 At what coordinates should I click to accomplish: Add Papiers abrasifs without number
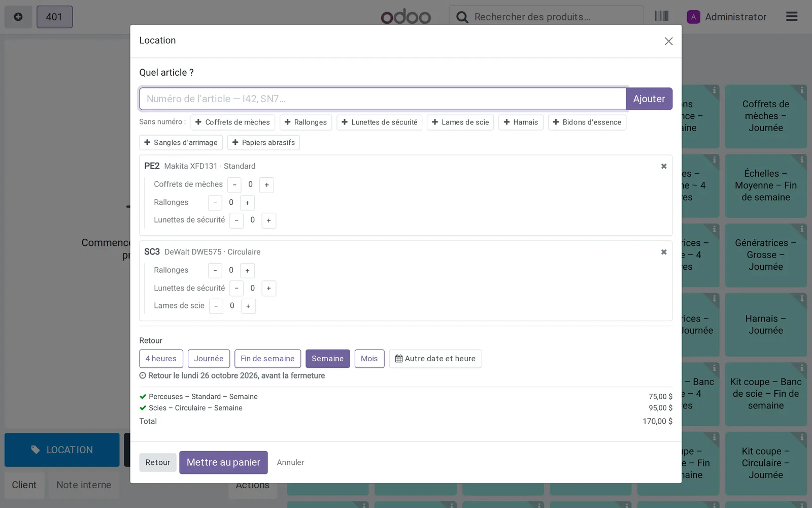tap(263, 143)
